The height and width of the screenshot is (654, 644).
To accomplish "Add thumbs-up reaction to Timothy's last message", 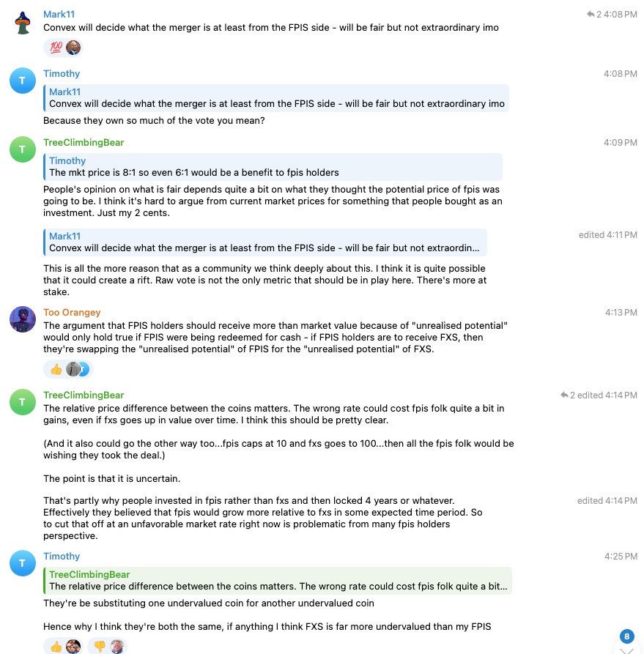I will click(64, 647).
